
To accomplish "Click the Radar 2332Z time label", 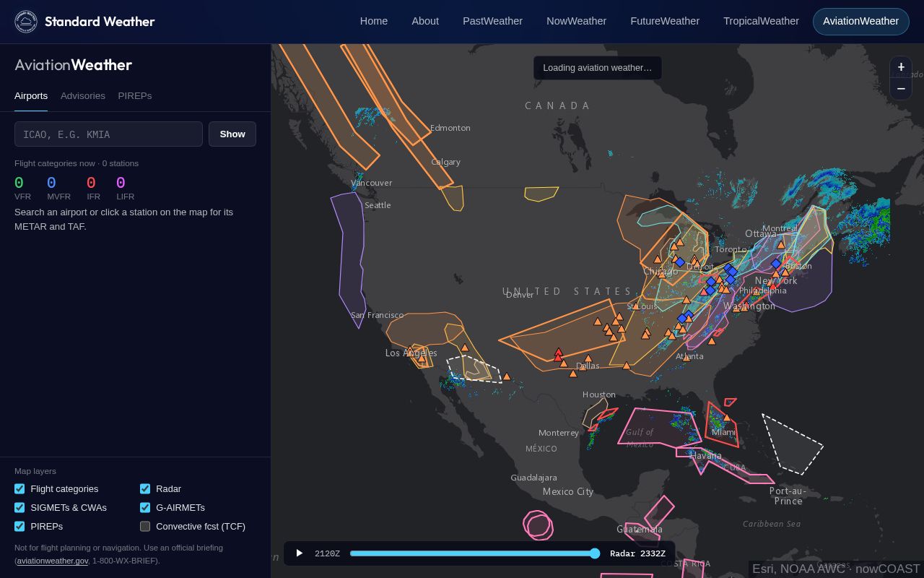I will click(x=637, y=553).
